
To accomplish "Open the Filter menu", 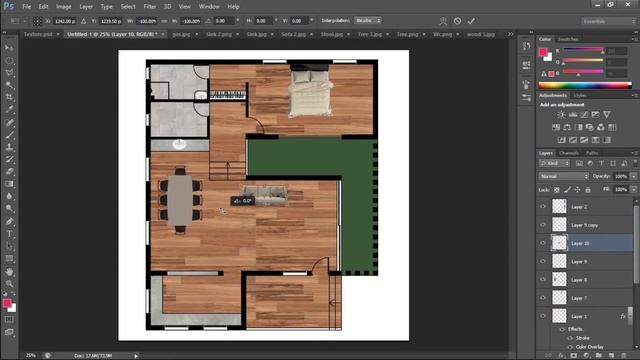I will click(150, 7).
